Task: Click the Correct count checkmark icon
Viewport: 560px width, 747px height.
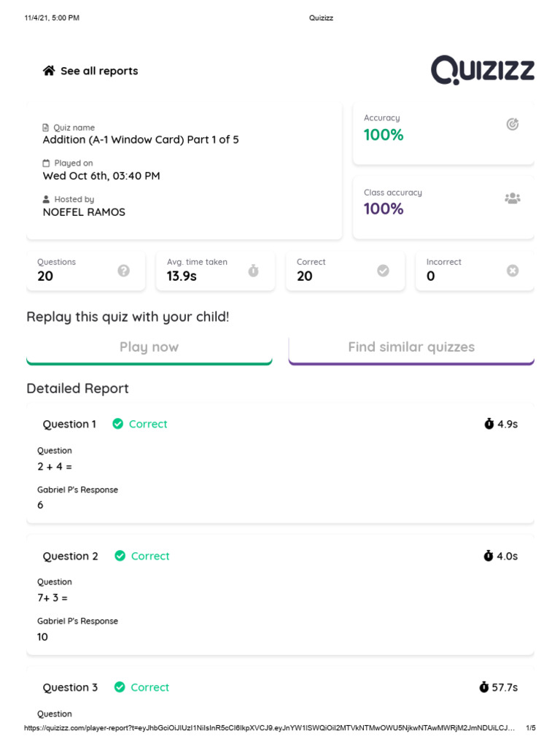Action: (383, 271)
